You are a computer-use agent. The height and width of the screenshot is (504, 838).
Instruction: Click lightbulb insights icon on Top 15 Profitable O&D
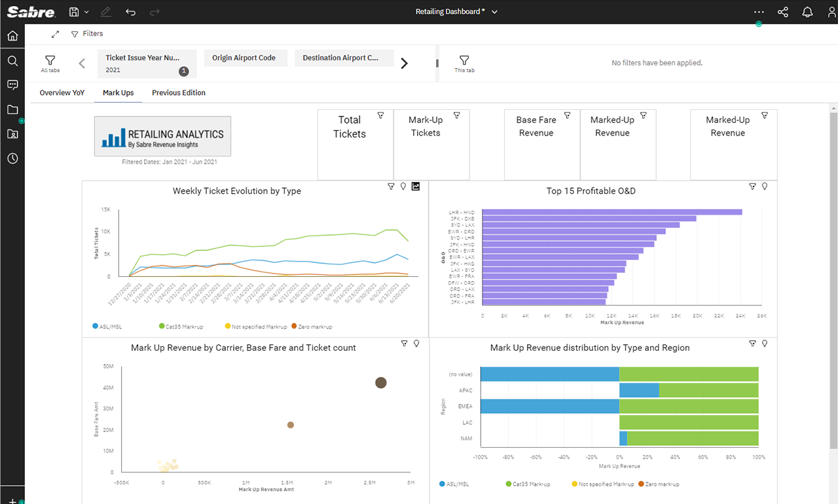(765, 187)
